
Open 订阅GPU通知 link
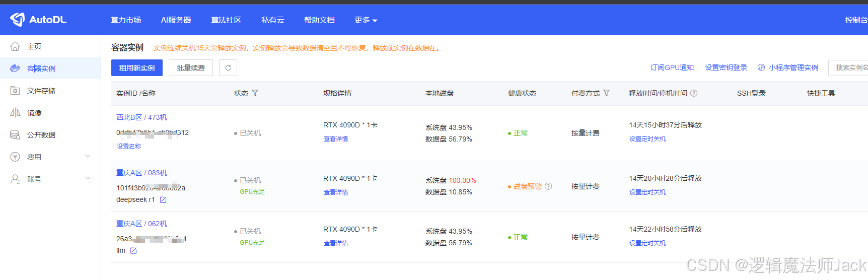pyautogui.click(x=672, y=67)
